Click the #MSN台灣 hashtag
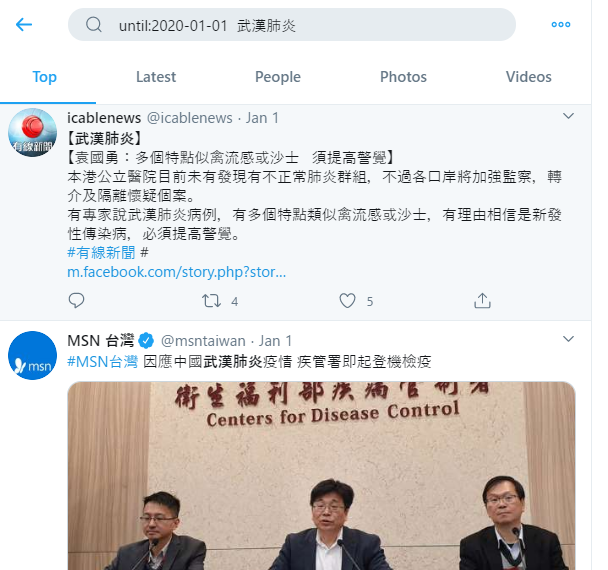Image resolution: width=608 pixels, height=570 pixels. (102, 362)
